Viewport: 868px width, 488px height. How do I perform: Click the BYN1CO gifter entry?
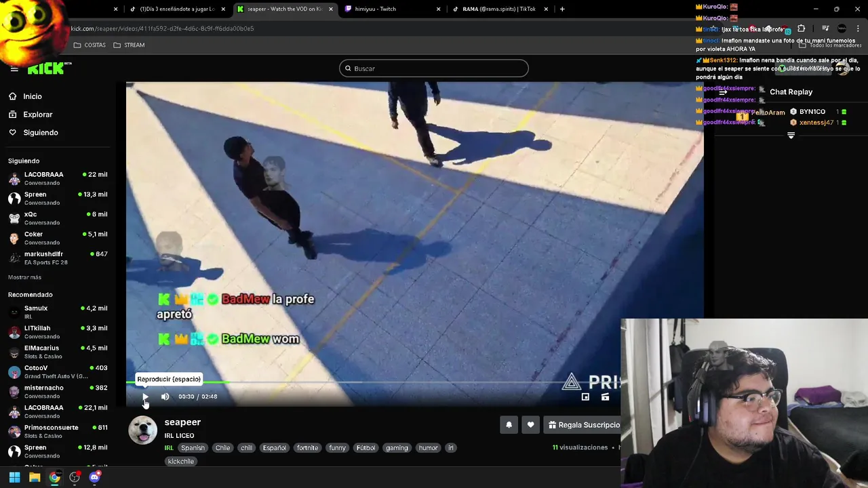tap(818, 112)
